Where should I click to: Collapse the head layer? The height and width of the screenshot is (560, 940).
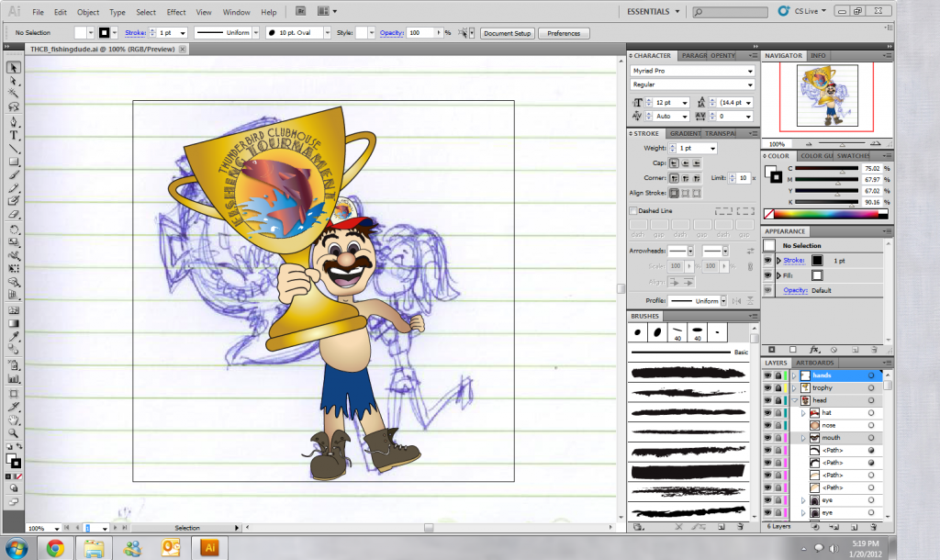(x=794, y=400)
